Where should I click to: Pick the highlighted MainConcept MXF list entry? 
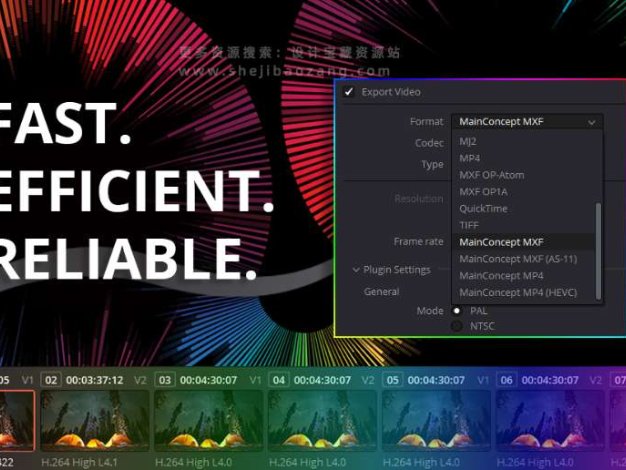[x=523, y=242]
